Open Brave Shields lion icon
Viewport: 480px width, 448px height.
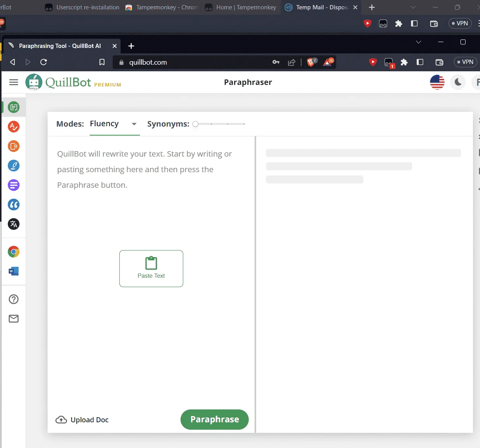click(312, 62)
